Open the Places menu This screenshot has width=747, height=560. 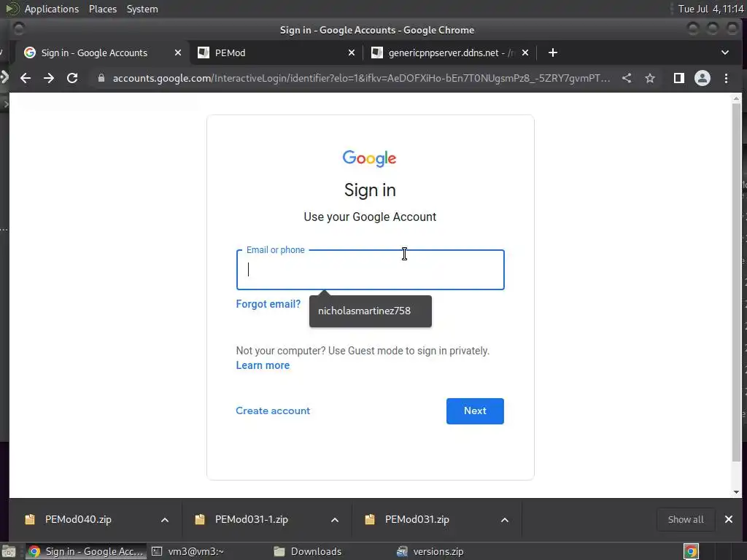click(102, 9)
